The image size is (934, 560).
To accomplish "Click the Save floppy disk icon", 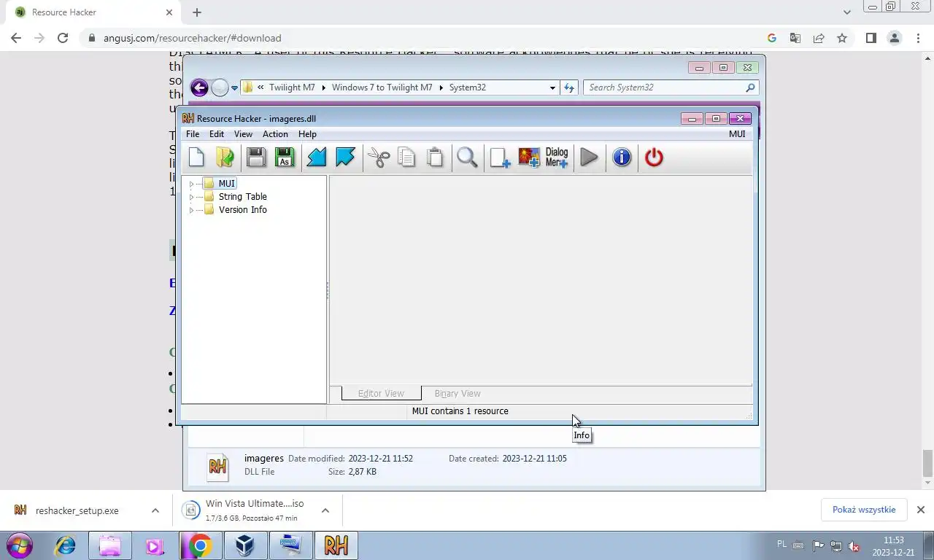I will pyautogui.click(x=255, y=157).
